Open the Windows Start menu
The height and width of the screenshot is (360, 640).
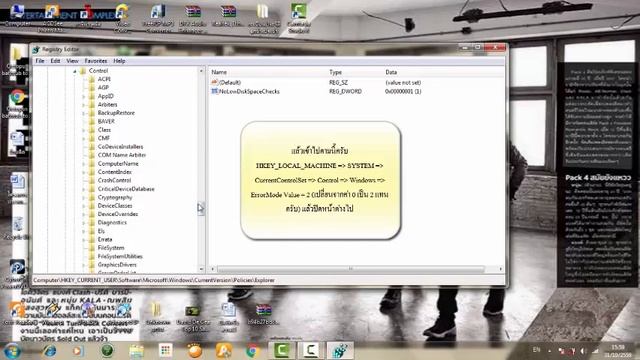[12, 351]
